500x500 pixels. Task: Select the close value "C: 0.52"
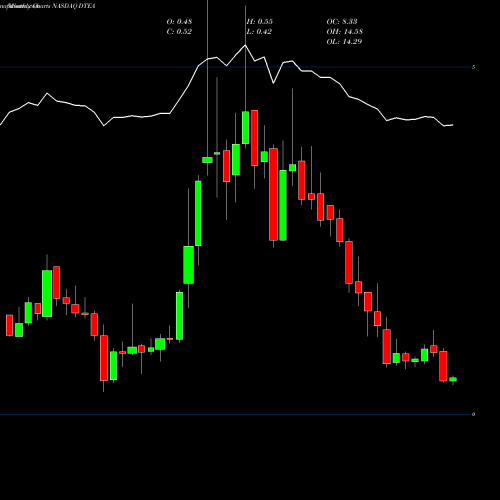coord(179,31)
